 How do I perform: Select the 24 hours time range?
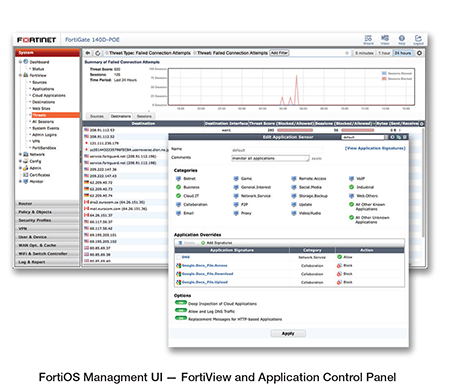(x=403, y=53)
